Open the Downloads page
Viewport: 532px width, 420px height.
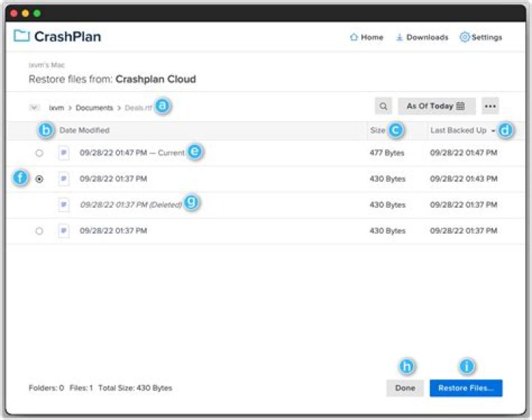(x=422, y=38)
